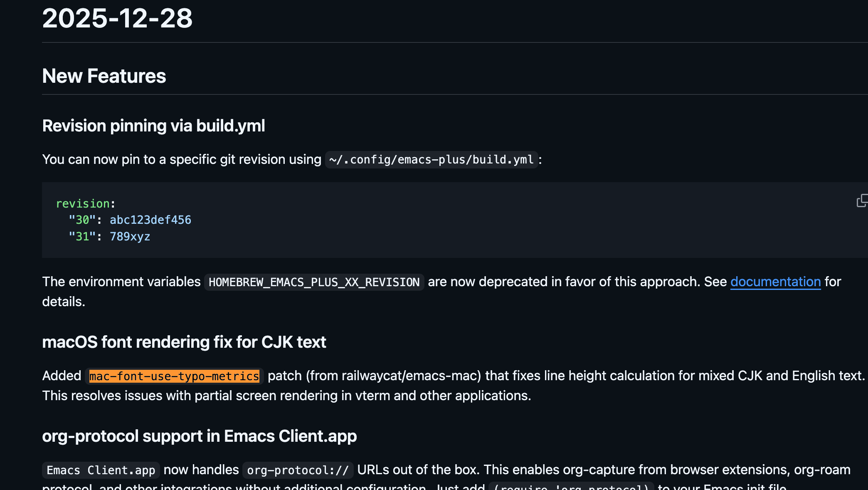Viewport: 868px width, 490px height.
Task: Click the Emacs Client.app inline code
Action: [101, 470]
